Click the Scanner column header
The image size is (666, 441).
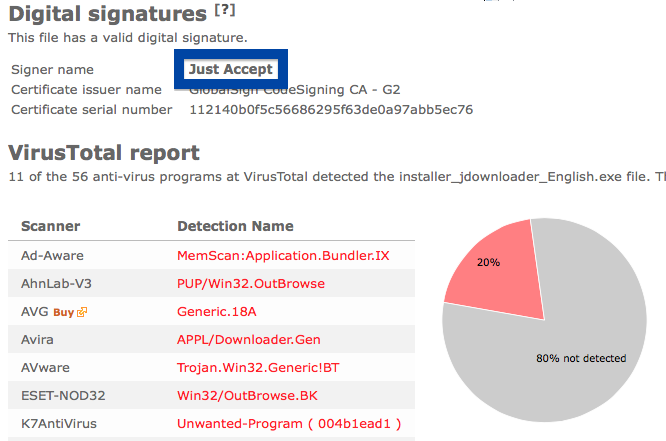[x=51, y=226]
